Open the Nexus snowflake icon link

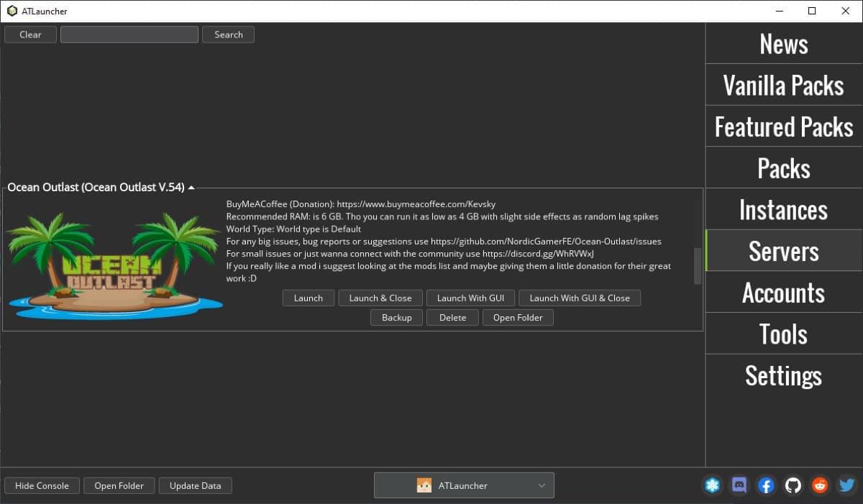pyautogui.click(x=712, y=485)
